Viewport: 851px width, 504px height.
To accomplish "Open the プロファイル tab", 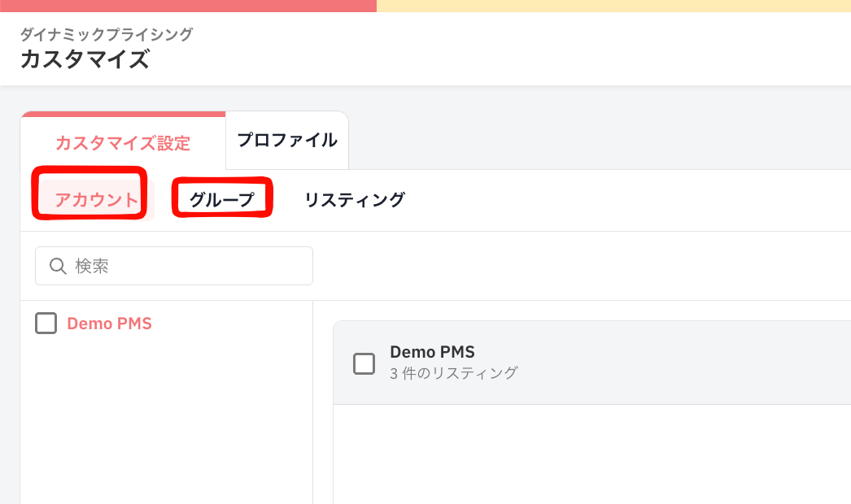I will point(287,140).
